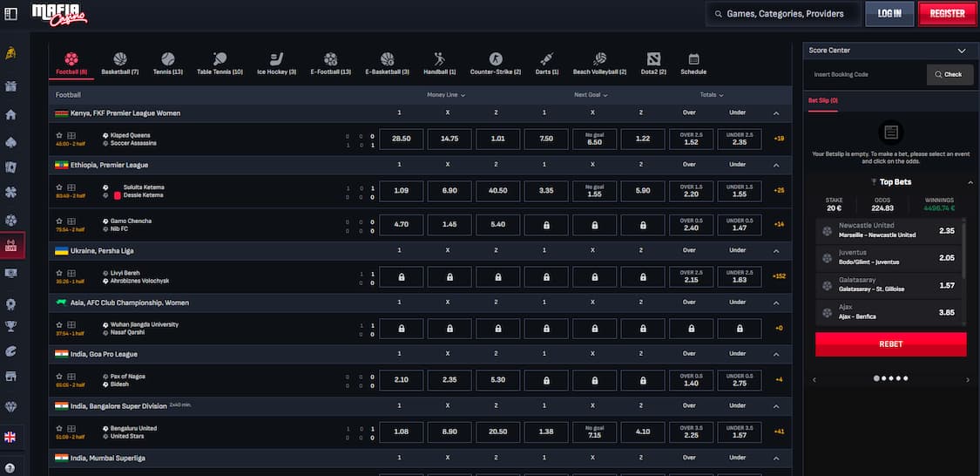Open the football sports sidebar icon
Screen dimensions: 980x476
point(10,221)
